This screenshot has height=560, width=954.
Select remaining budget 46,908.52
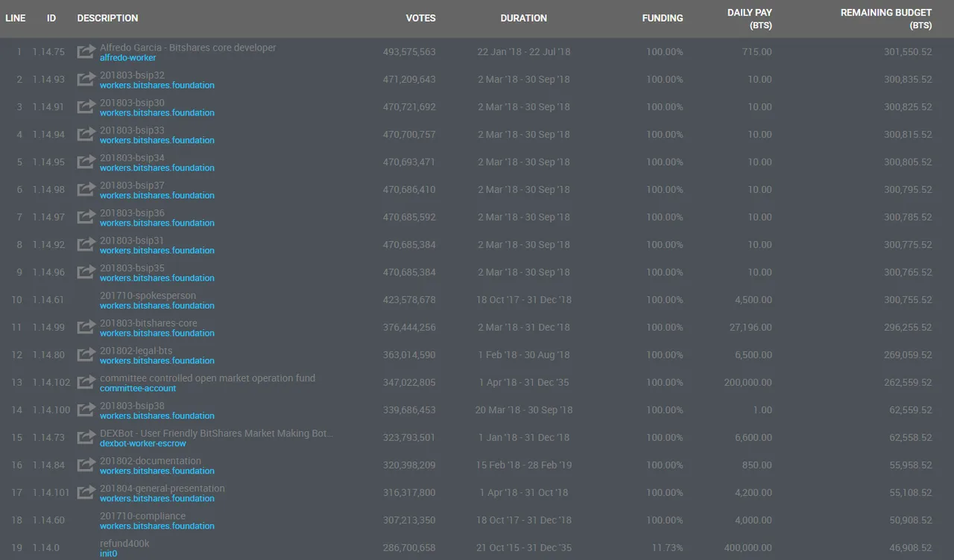pos(911,548)
